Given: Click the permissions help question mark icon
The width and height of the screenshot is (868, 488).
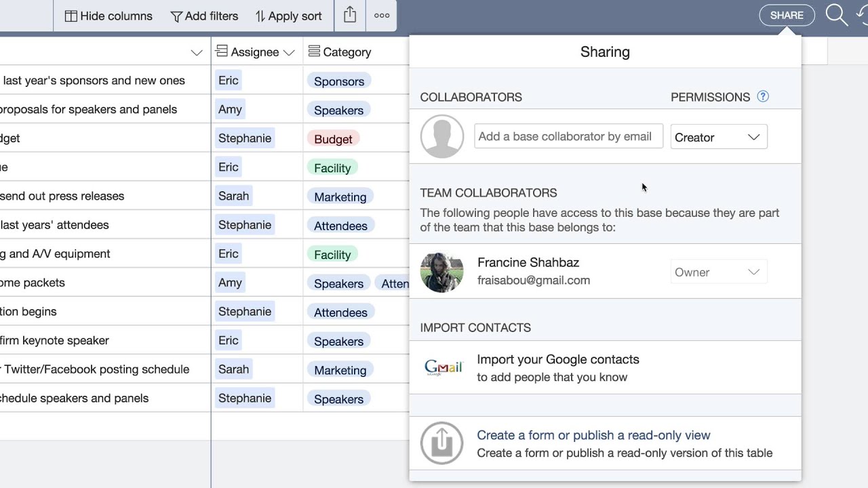Looking at the screenshot, I should click(x=763, y=96).
